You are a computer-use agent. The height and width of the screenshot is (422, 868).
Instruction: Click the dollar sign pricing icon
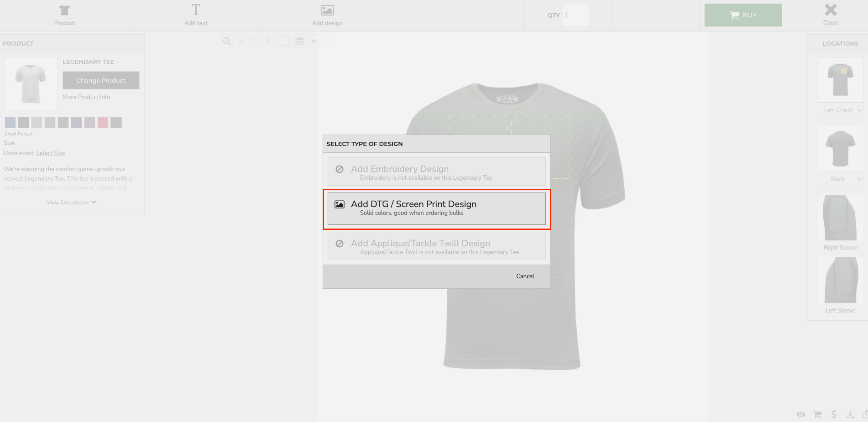click(x=834, y=414)
